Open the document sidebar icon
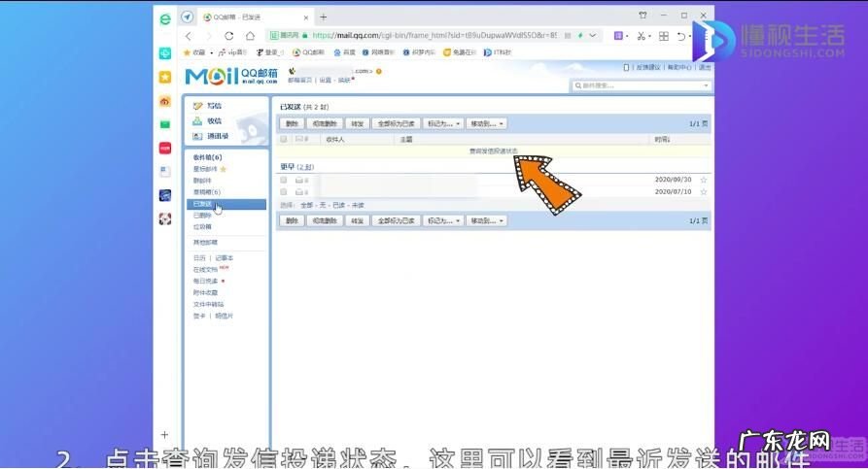This screenshot has width=868, height=469. coord(165,172)
